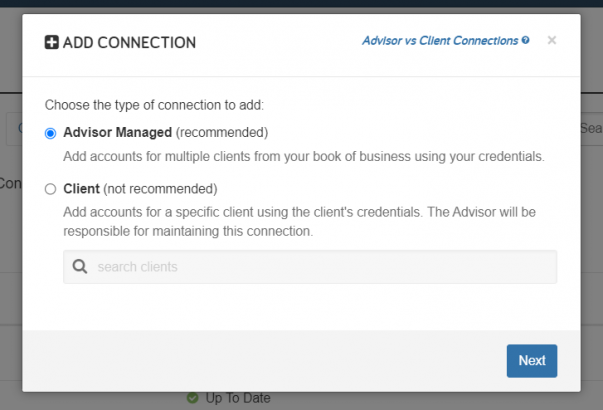Click the partially hidden Search box behind dialog
The width and height of the screenshot is (603, 410).
click(591, 128)
